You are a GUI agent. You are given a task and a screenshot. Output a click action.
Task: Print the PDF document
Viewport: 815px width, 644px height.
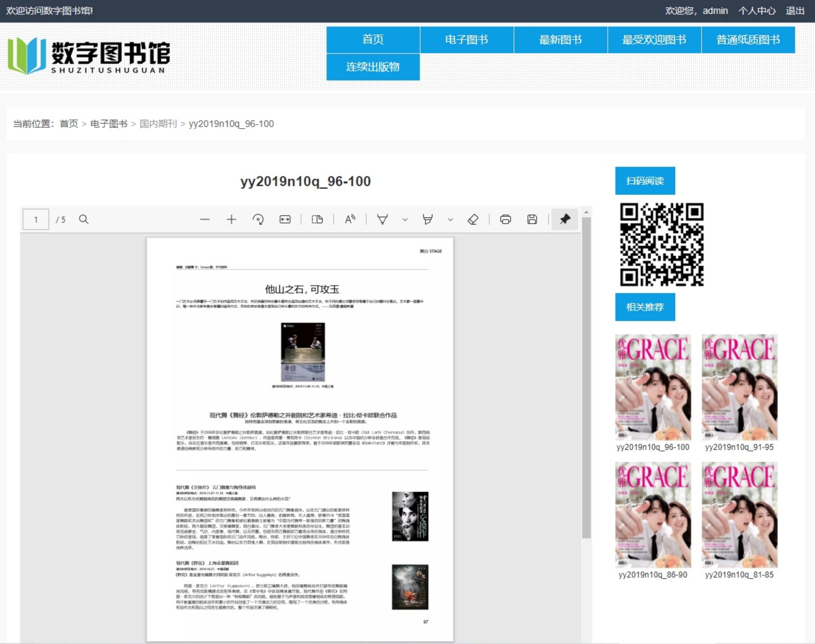point(506,219)
